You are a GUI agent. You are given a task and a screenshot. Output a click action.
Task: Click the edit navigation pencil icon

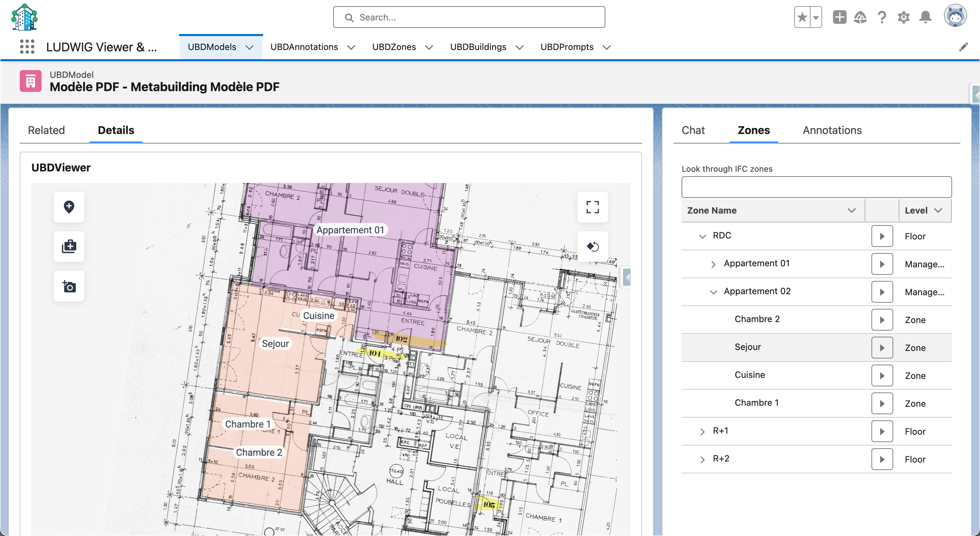(963, 47)
